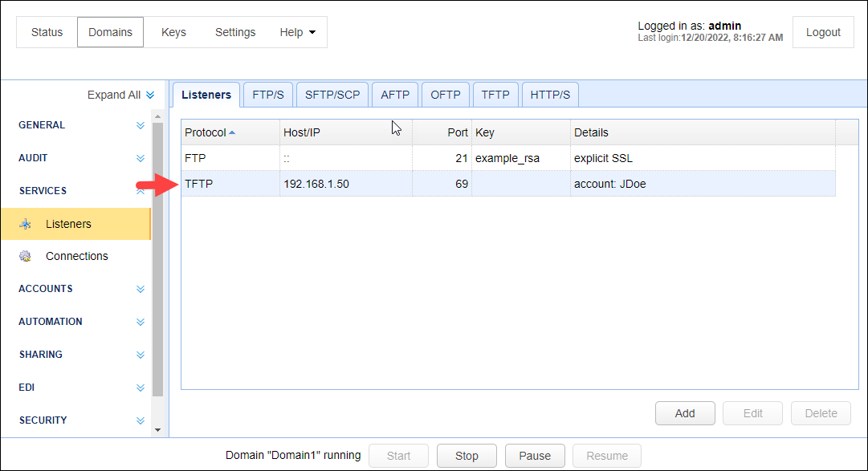Click the Listeners star icon in sidebar

tap(26, 225)
